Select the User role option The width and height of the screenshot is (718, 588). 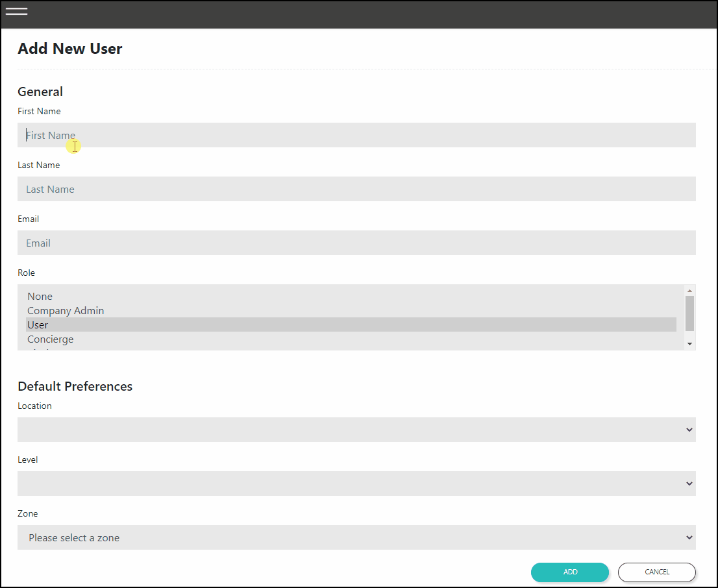(x=351, y=325)
